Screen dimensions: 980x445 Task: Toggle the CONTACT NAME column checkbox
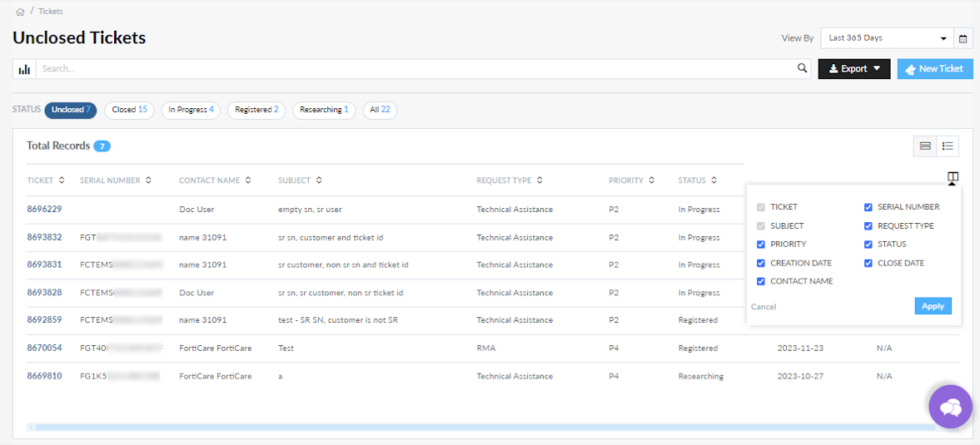(x=761, y=281)
